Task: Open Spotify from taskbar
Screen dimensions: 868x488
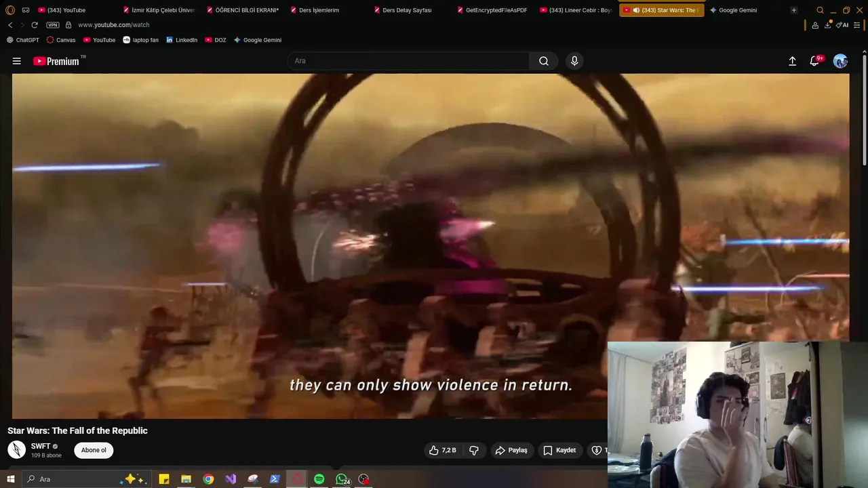Action: [x=319, y=479]
